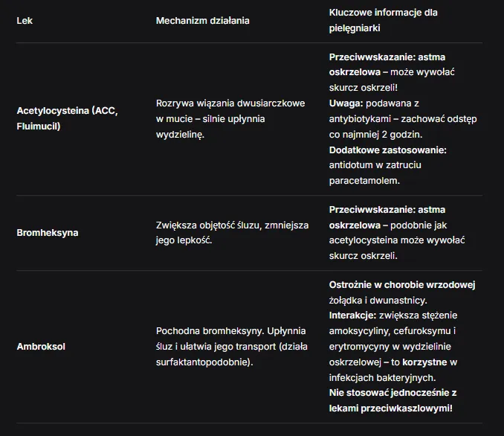Click bold "Ostrożnie w chorobie wrzodowej" text
The image size is (504, 436).
pos(402,285)
